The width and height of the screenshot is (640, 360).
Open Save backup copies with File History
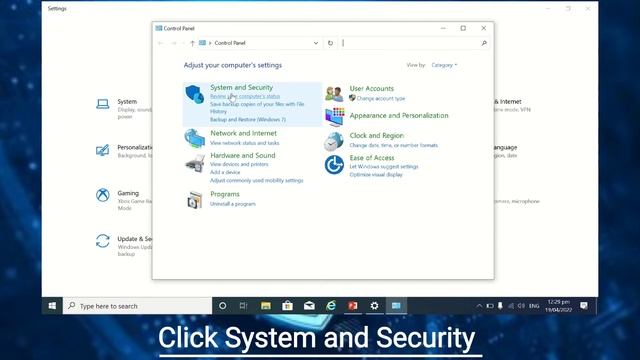tap(257, 108)
